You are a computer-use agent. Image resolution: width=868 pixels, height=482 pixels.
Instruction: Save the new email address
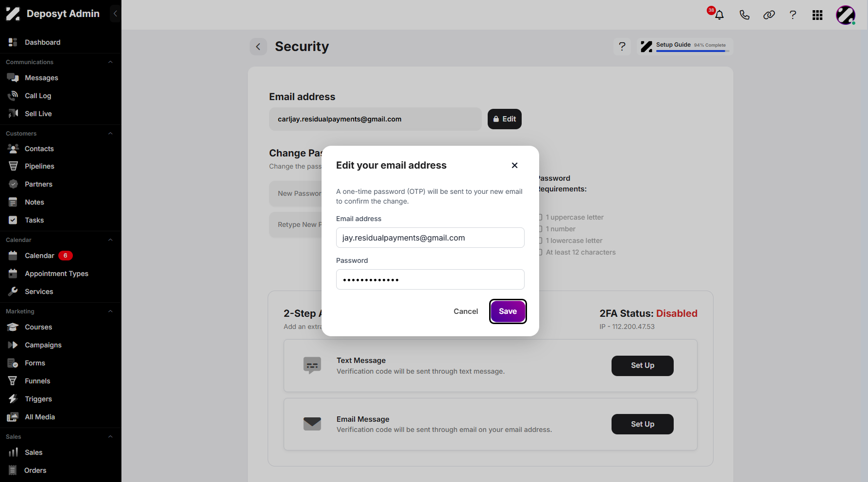click(508, 311)
